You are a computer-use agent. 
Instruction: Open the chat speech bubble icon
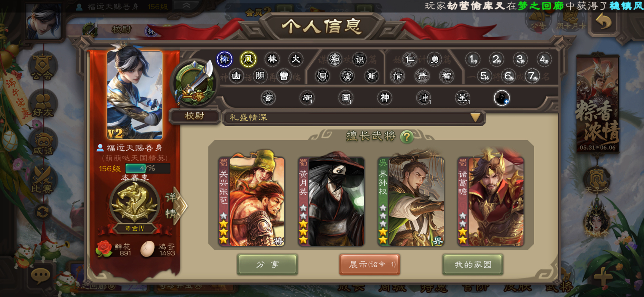coord(41,275)
